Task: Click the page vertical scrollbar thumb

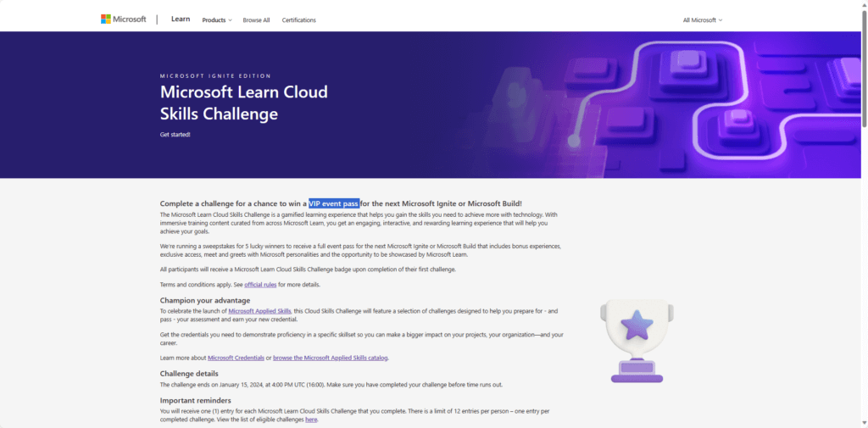Action: tap(864, 69)
